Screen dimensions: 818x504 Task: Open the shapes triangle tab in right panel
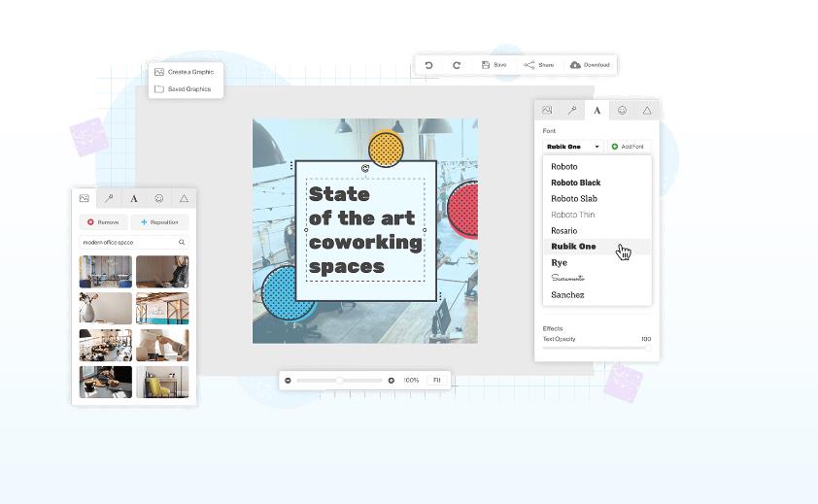coord(647,111)
